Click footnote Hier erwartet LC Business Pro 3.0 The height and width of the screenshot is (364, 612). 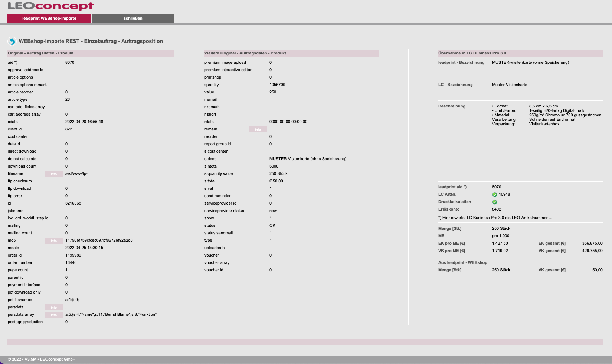(x=495, y=218)
